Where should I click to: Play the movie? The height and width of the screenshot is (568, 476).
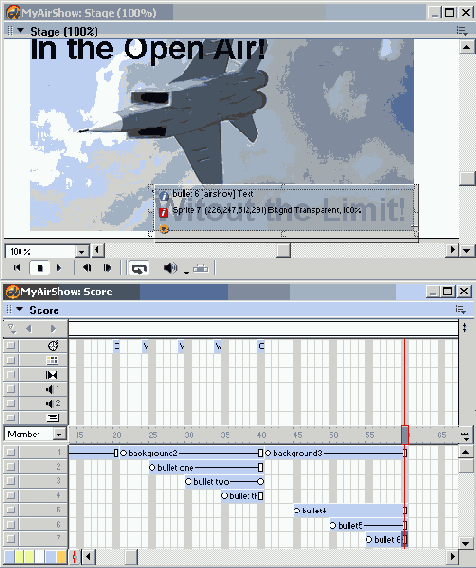pos(59,268)
